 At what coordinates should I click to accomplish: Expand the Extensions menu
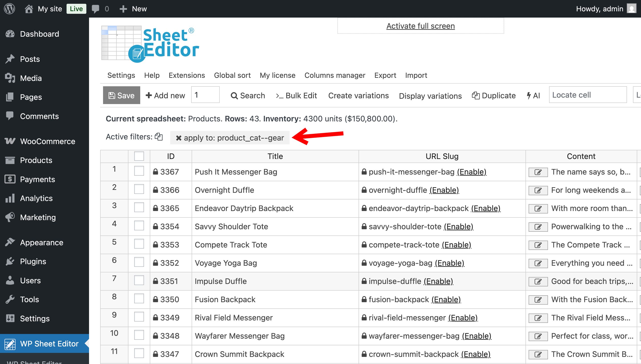click(187, 75)
